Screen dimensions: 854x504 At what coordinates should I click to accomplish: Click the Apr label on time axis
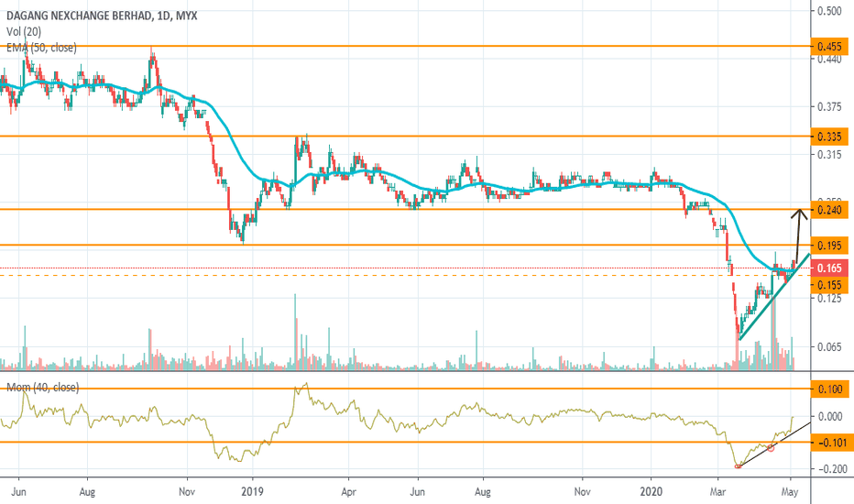point(348,492)
